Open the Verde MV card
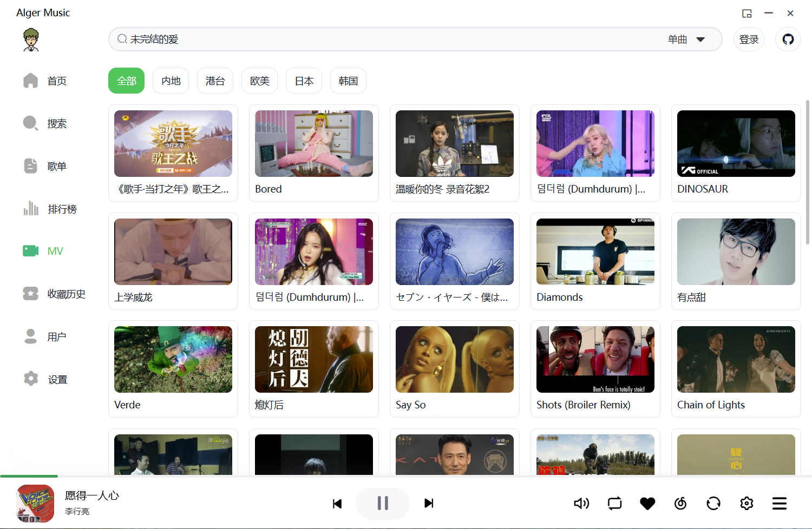Image resolution: width=812 pixels, height=529 pixels. [173, 369]
